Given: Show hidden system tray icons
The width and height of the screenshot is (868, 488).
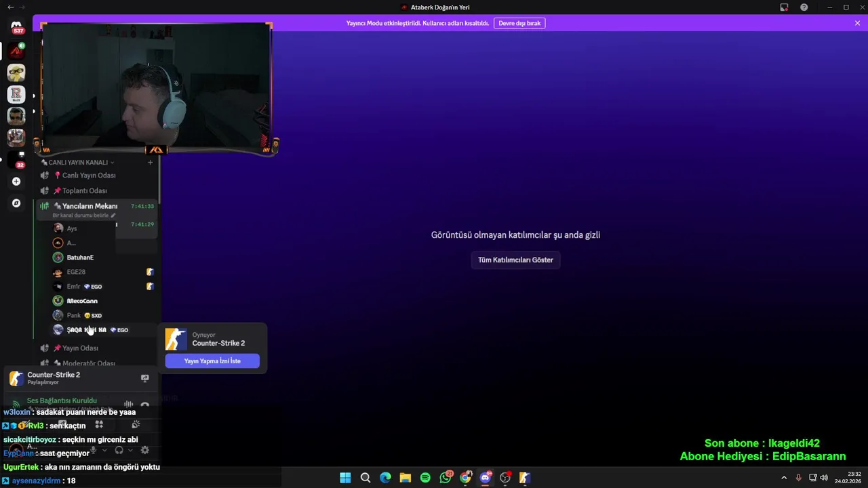Looking at the screenshot, I should 784,478.
